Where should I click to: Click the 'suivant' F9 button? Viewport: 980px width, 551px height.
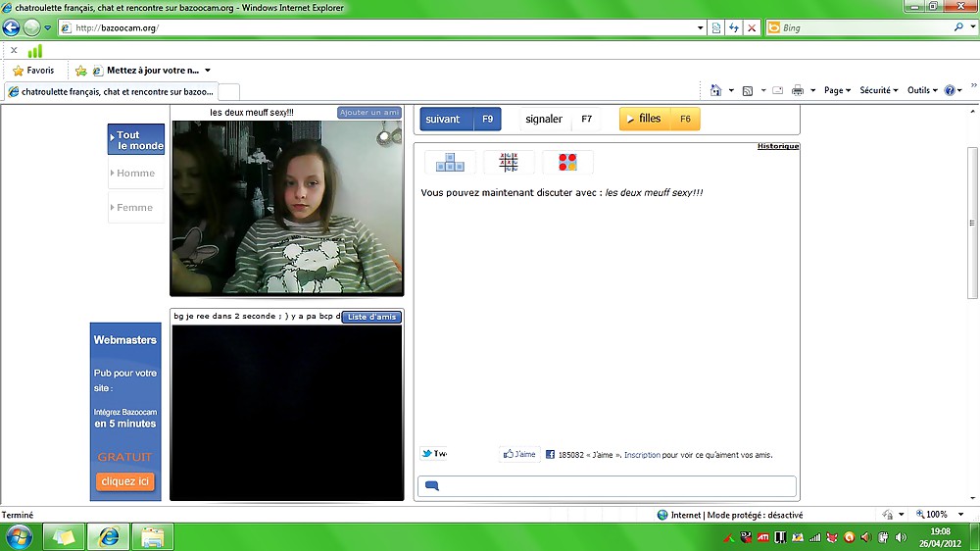[x=461, y=119]
